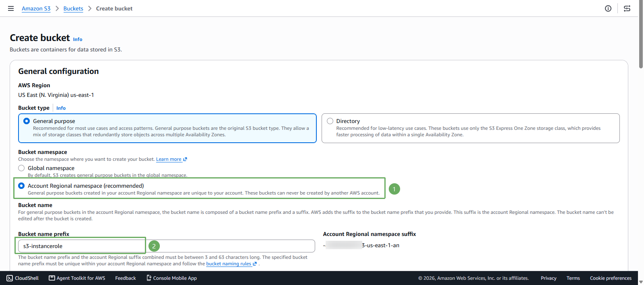This screenshot has width=644, height=285.
Task: Navigate to the Buckets breadcrumb
Action: (73, 8)
